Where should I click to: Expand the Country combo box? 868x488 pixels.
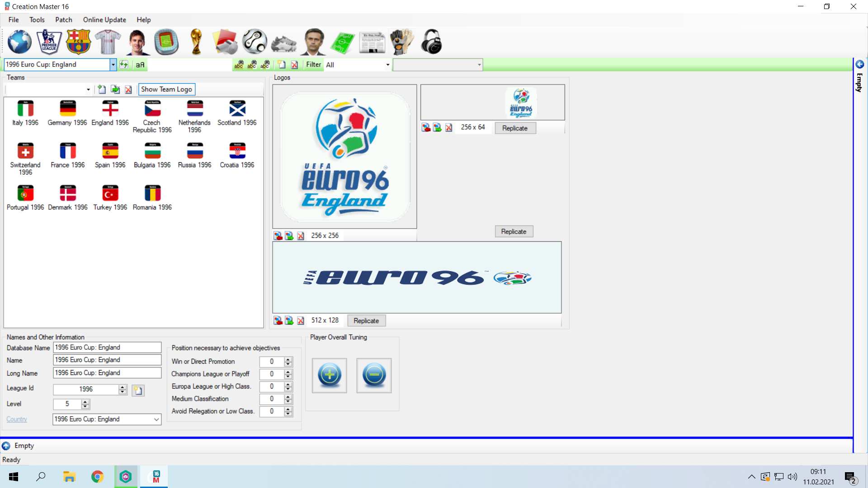(x=156, y=419)
